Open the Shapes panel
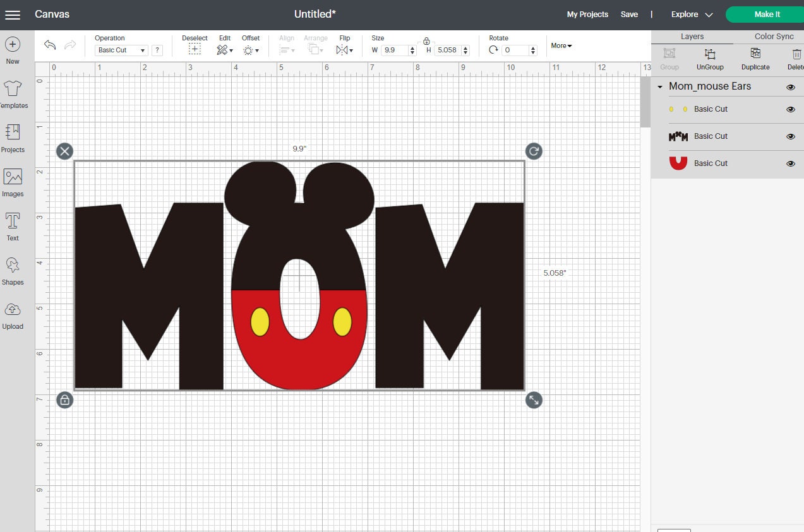Viewport: 804px width, 532px height. 13,270
